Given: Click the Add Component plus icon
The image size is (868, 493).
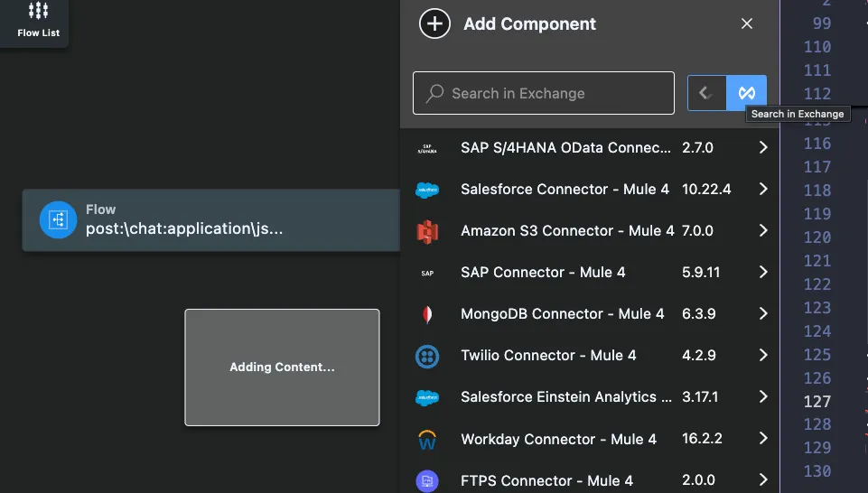Looking at the screenshot, I should pos(434,23).
